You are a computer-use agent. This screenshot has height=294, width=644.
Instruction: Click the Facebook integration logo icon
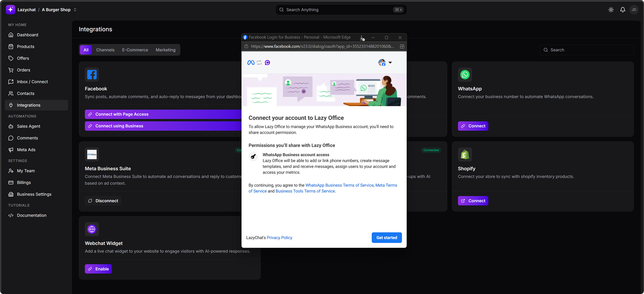(92, 75)
